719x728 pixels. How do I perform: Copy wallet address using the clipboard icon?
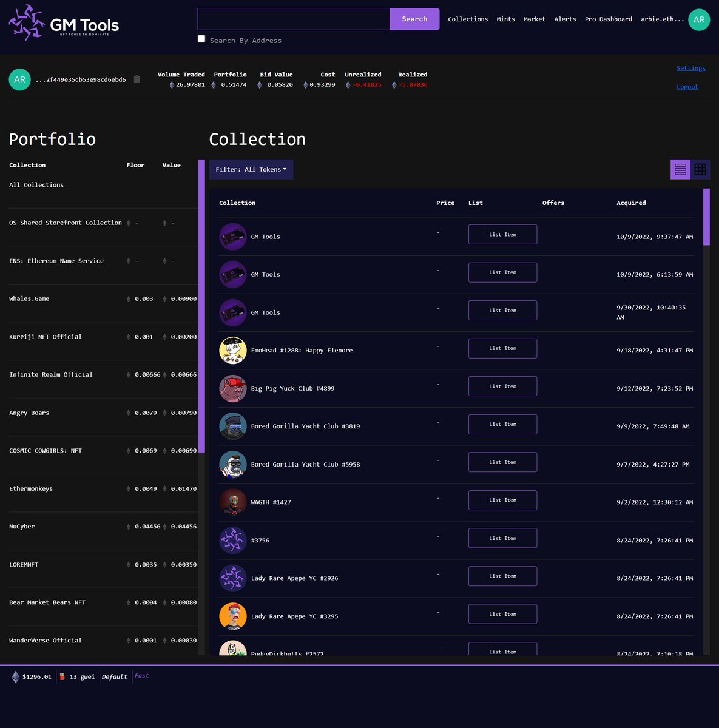coord(137,79)
